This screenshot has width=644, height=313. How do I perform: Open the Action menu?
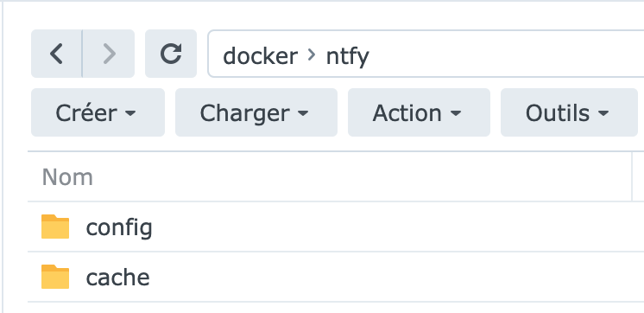419,112
